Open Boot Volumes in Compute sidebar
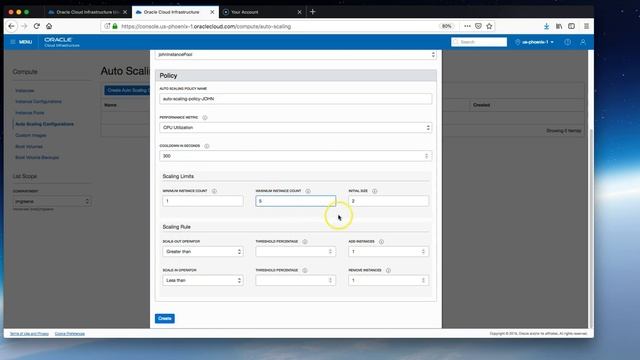The image size is (640, 360). point(29,147)
